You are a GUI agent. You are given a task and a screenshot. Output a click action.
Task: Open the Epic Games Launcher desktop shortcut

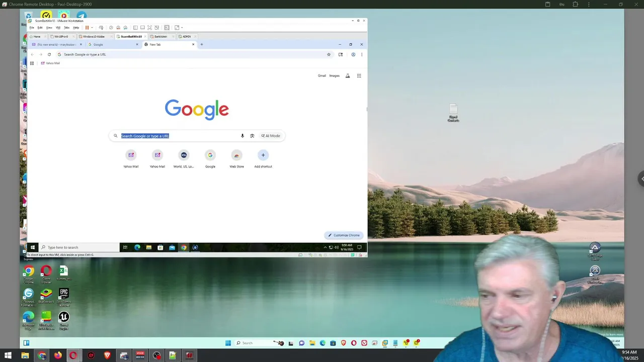tap(63, 297)
